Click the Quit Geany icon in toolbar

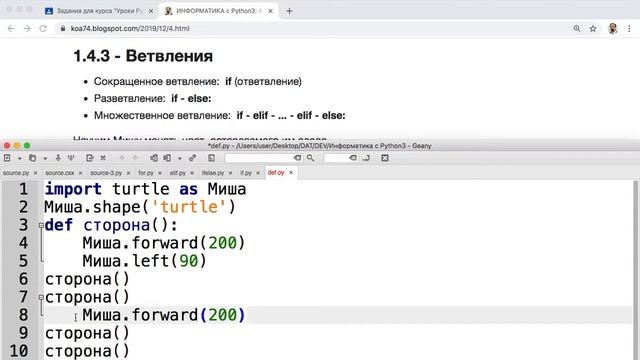click(x=384, y=158)
